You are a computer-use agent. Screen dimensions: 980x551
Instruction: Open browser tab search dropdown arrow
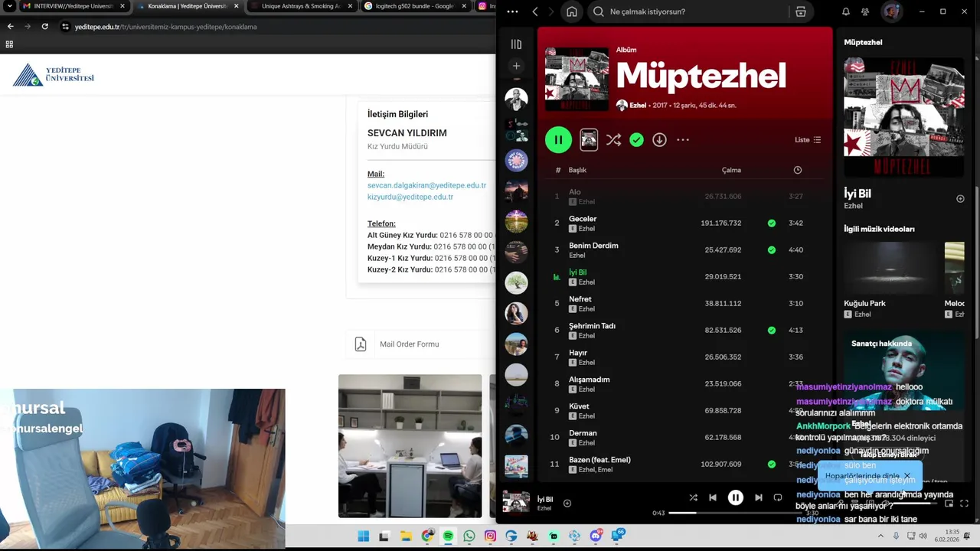[9, 6]
